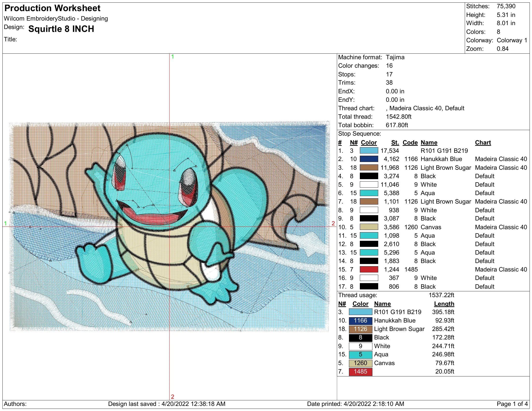Click the Total thread value '1542.80ft'
The width and height of the screenshot is (532, 411).
click(x=399, y=117)
